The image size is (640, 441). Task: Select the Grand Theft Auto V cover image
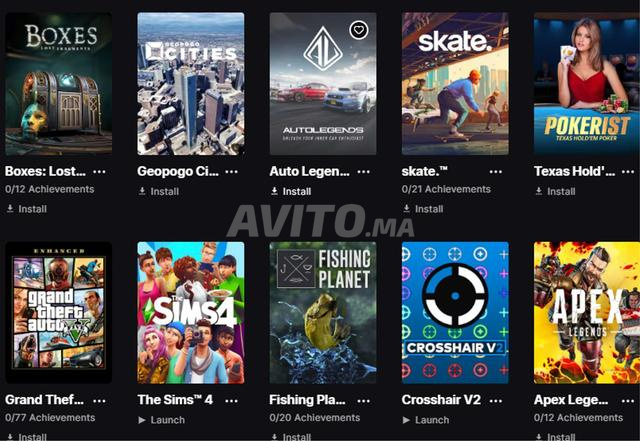[58, 312]
